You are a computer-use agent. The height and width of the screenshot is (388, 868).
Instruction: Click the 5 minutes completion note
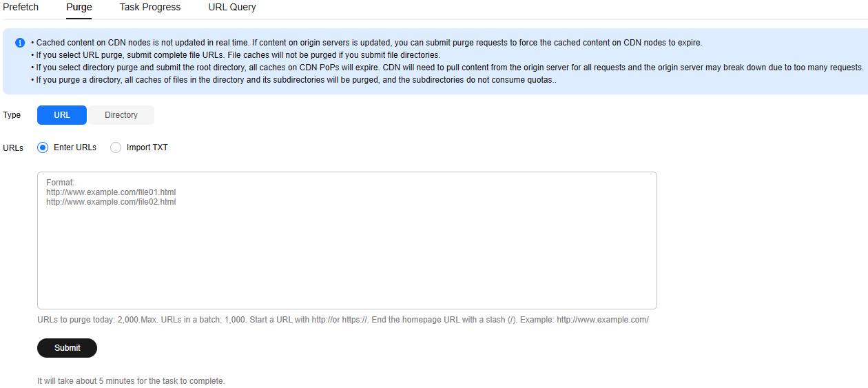(131, 381)
